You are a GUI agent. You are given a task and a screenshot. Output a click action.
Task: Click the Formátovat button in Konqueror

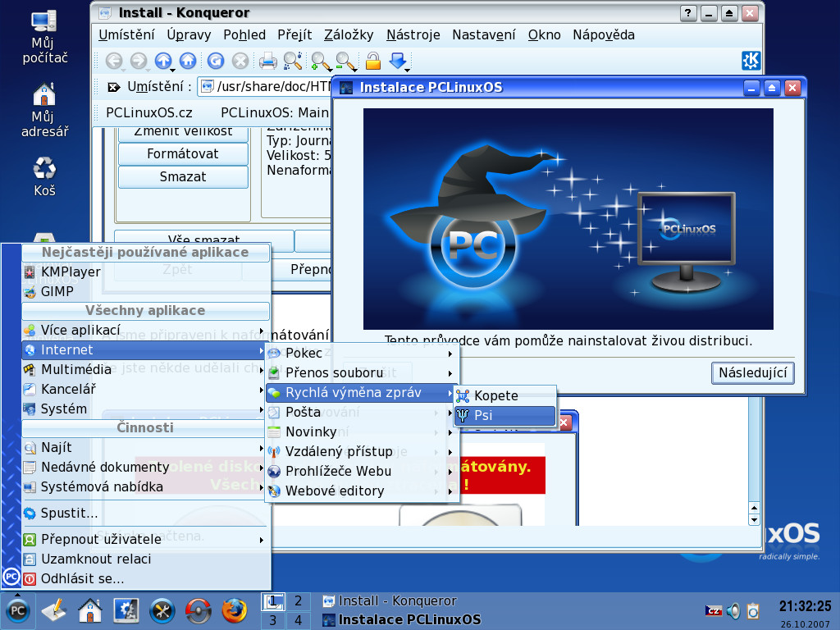coord(183,154)
